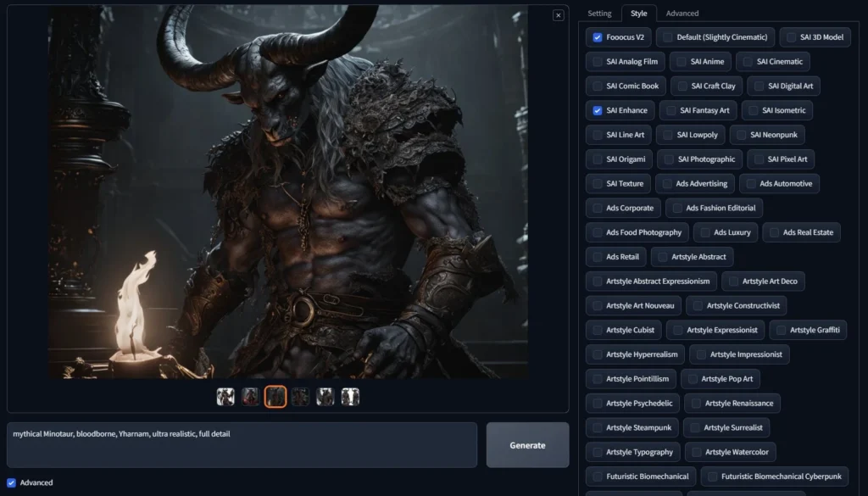Open the Advanced tab in the right panel
Image resolution: width=868 pixels, height=496 pixels.
[x=682, y=14]
